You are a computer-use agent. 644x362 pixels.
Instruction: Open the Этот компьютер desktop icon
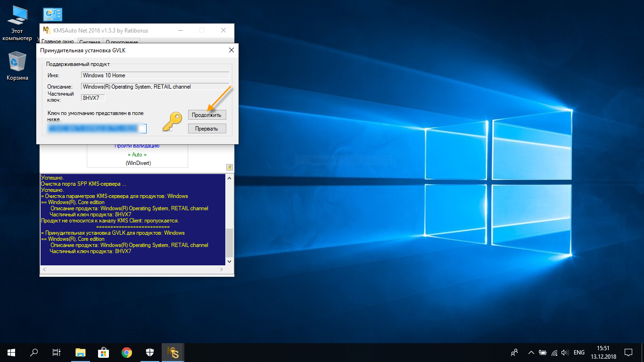(17, 24)
